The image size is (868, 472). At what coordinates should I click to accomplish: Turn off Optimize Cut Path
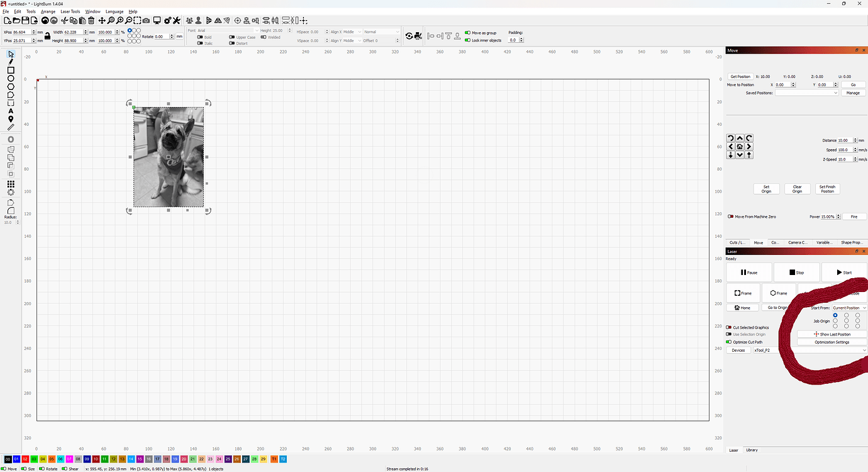tap(729, 342)
